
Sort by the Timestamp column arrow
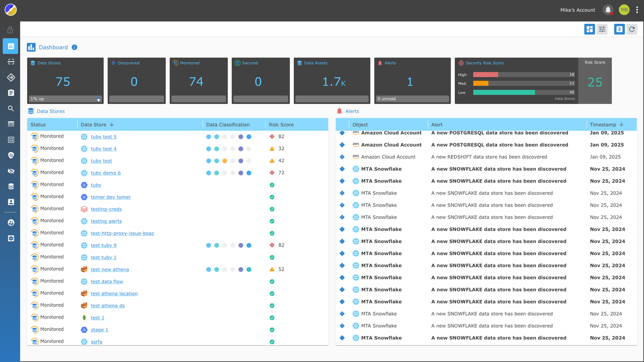621,125
